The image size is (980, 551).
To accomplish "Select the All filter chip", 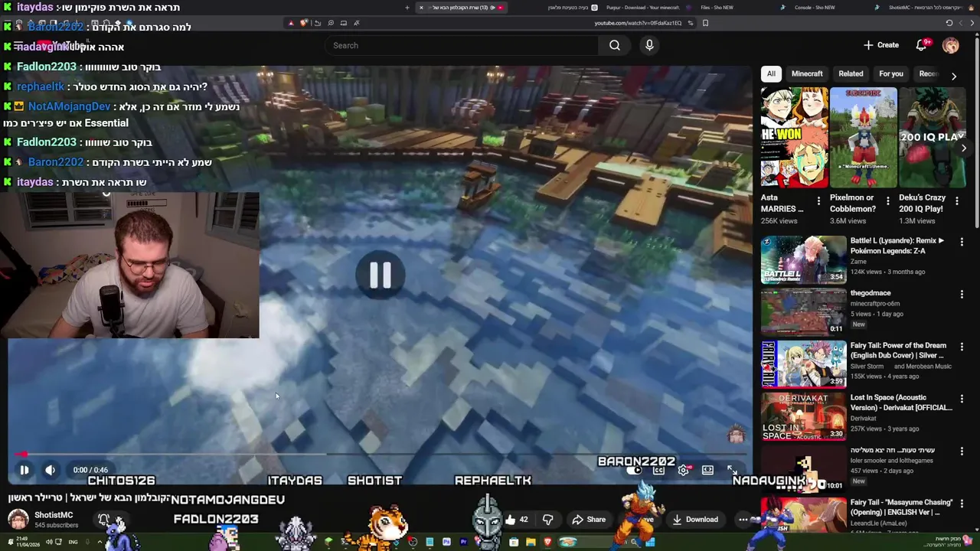I will tap(771, 73).
